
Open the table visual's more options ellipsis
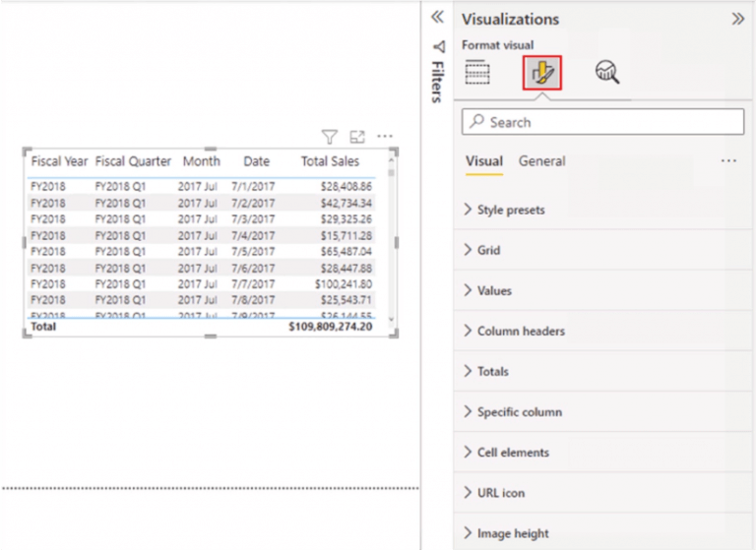point(385,137)
